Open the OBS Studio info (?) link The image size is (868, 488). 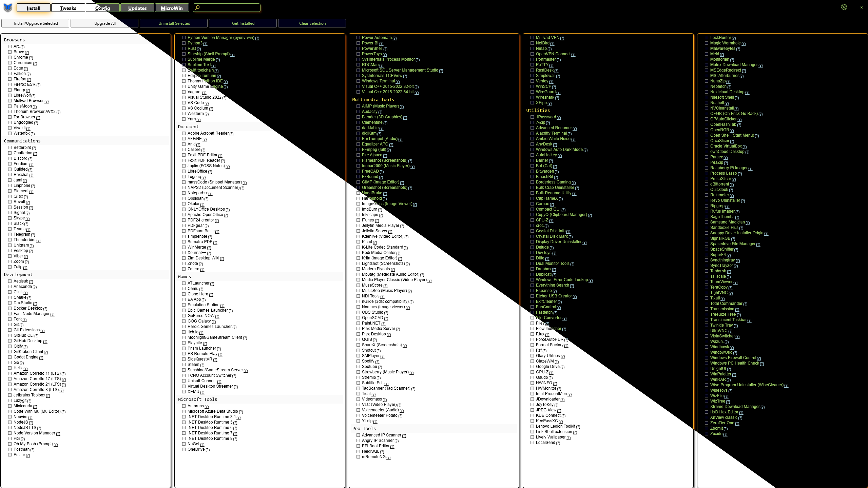pyautogui.click(x=386, y=313)
